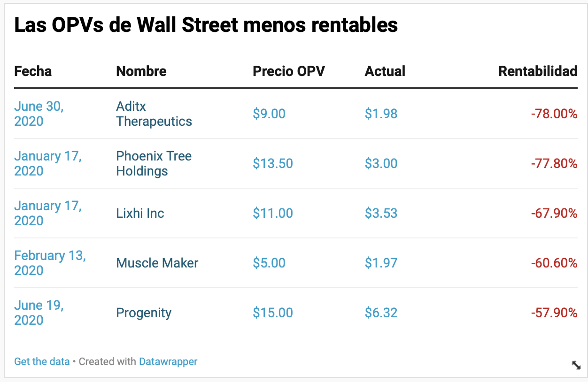The width and height of the screenshot is (588, 382).
Task: Click the February 13, 2020 date
Action: pos(50,263)
